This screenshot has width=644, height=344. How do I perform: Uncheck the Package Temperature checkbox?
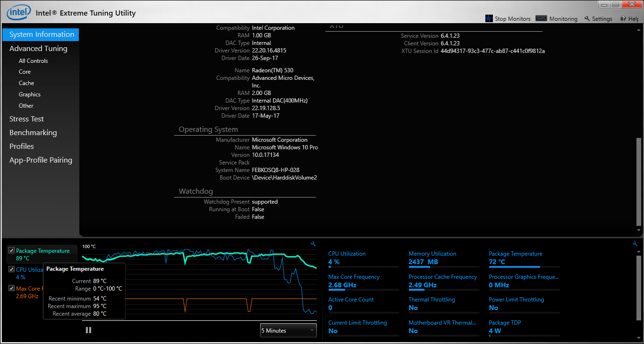point(12,251)
